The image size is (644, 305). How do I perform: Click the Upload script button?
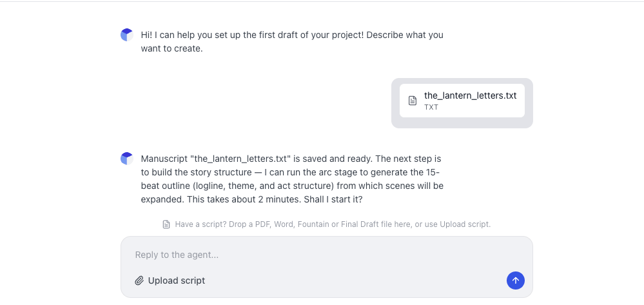pos(170,280)
